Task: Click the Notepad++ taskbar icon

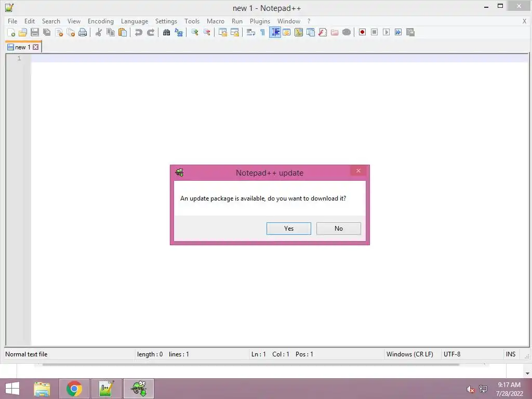Action: click(x=106, y=389)
